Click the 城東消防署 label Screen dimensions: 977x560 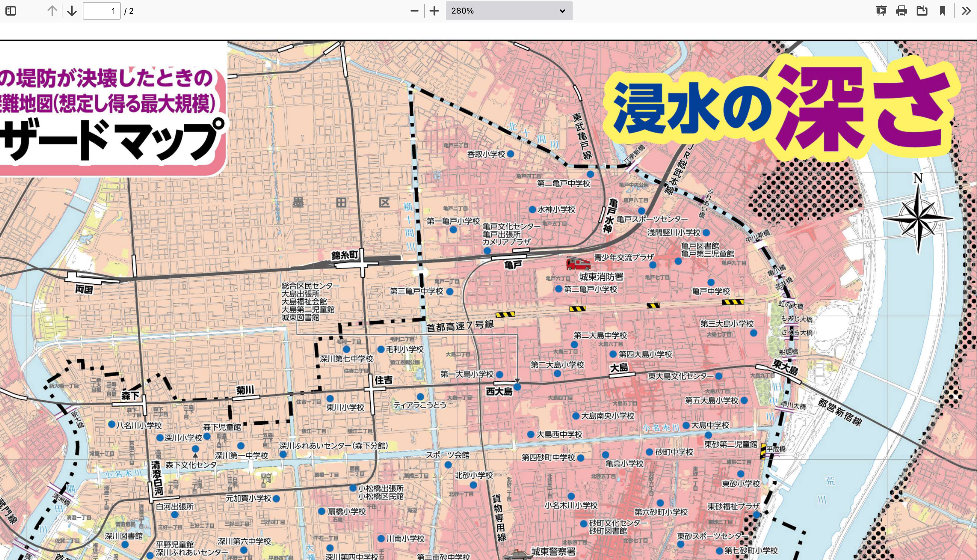601,277
